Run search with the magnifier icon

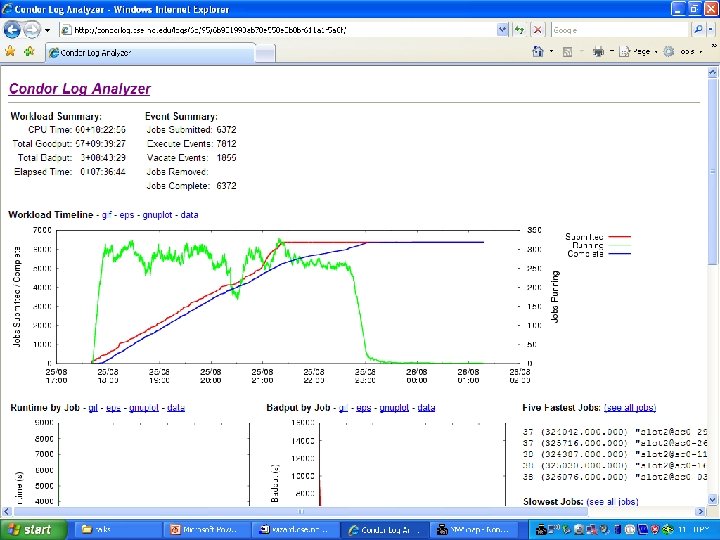tap(698, 30)
